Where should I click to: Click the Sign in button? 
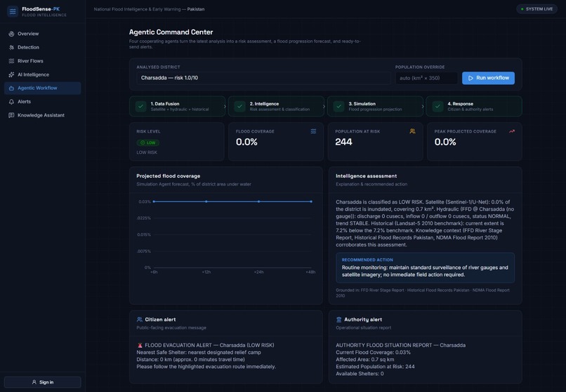43,382
